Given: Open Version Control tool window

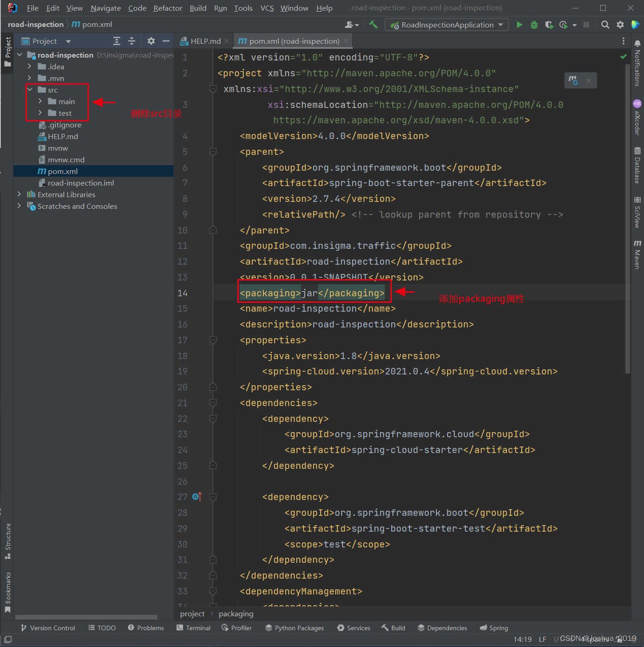Looking at the screenshot, I should 48,628.
